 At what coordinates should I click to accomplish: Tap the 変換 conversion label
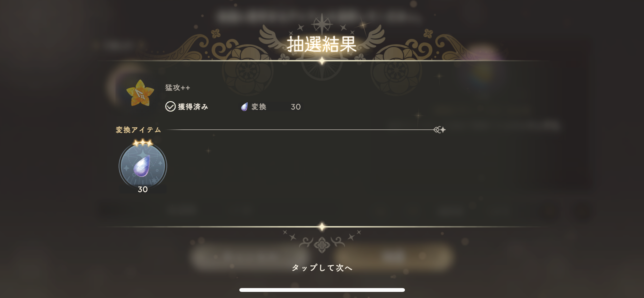click(259, 107)
